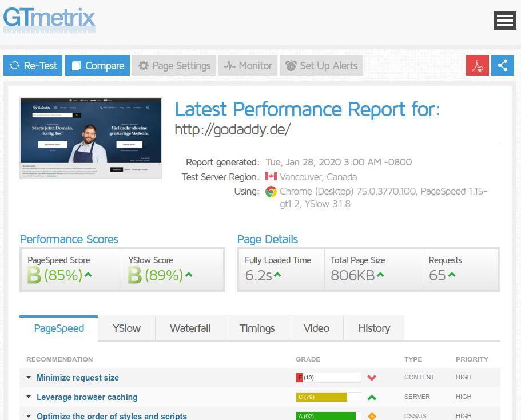Click the Re-Test button

coord(33,65)
